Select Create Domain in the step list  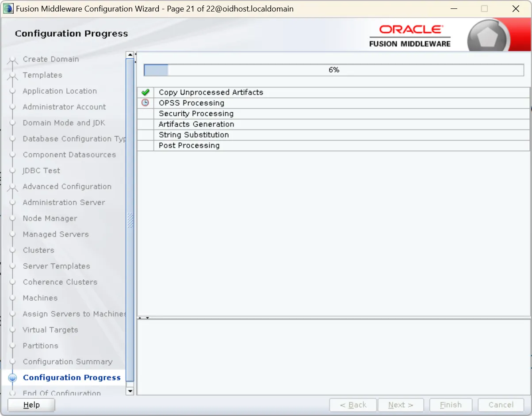pos(51,59)
